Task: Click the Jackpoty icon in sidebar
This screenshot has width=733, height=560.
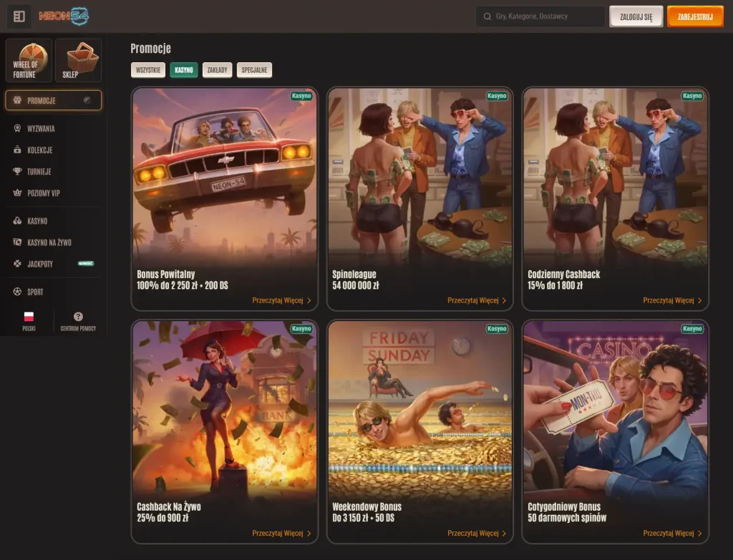Action: pos(17,264)
